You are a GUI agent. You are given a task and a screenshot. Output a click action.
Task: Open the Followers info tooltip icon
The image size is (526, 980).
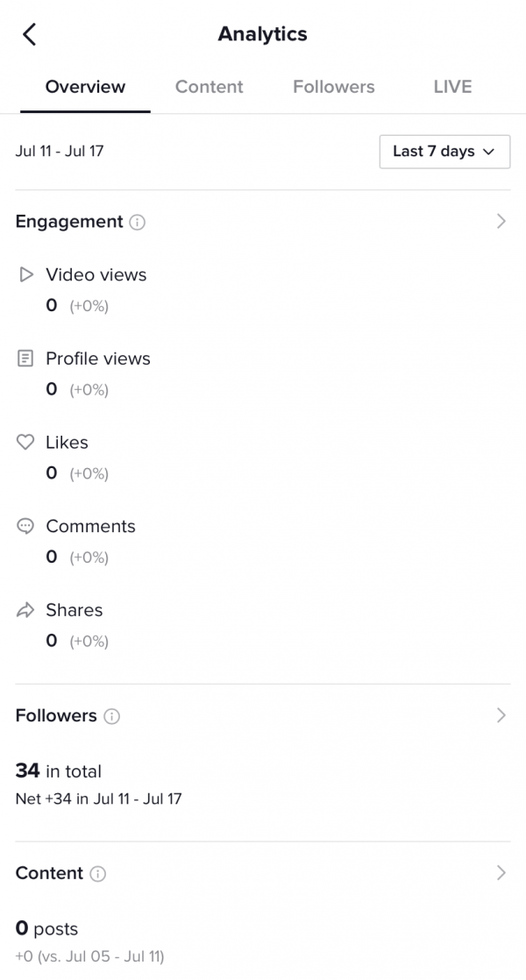coord(112,716)
